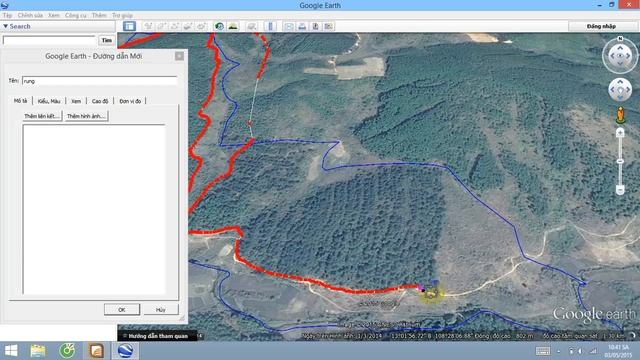Open the Chỉnh sửa menu
640x360 pixels.
coord(30,15)
